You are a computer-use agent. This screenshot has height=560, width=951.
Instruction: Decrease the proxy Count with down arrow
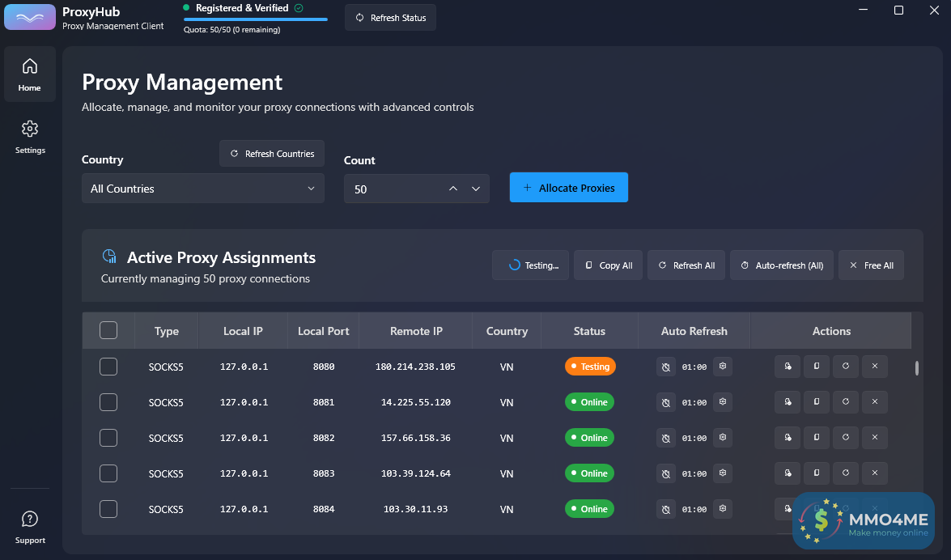[x=476, y=189]
